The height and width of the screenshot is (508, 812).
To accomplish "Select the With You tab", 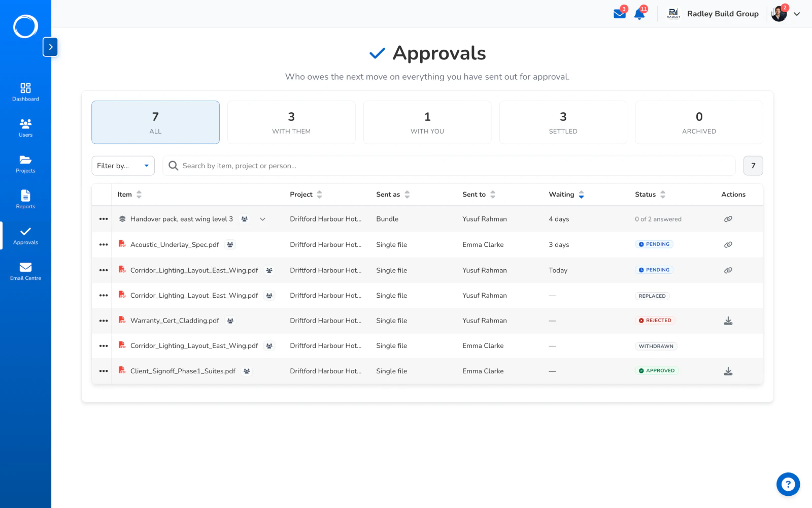I will pos(427,122).
